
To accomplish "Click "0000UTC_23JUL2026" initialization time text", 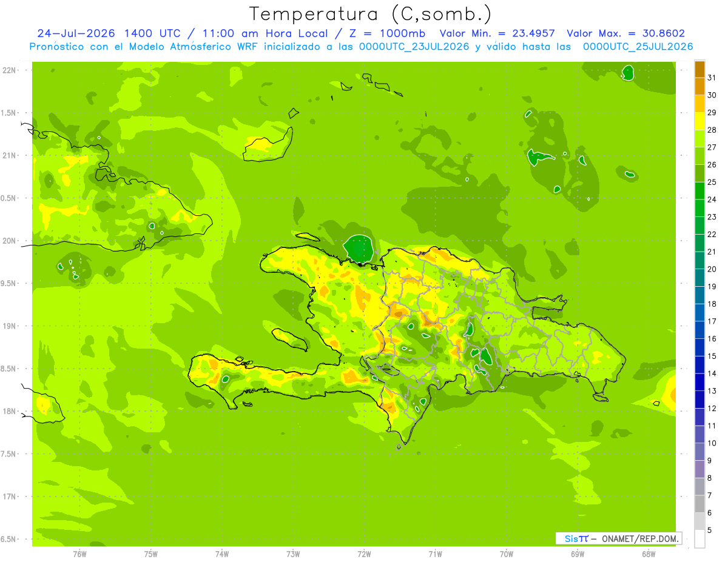I will (x=414, y=47).
